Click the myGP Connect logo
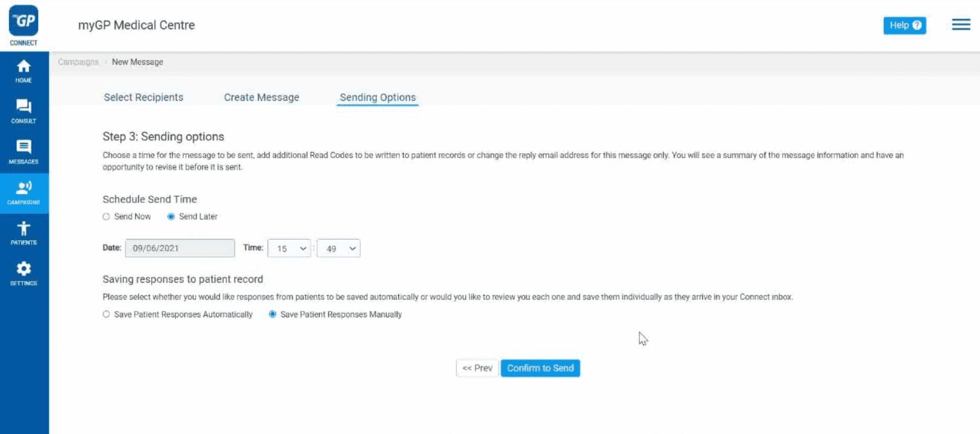Screen dimensions: 980x434 24,25
